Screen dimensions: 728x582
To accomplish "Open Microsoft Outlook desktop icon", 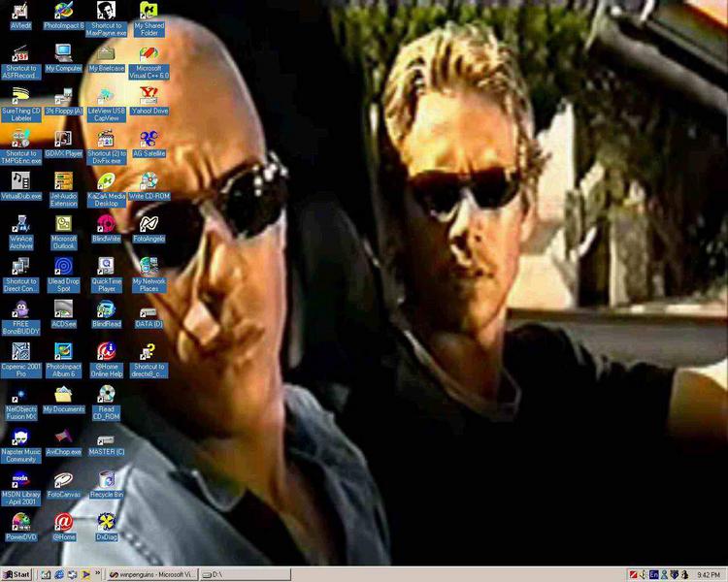I will click(x=64, y=233).
